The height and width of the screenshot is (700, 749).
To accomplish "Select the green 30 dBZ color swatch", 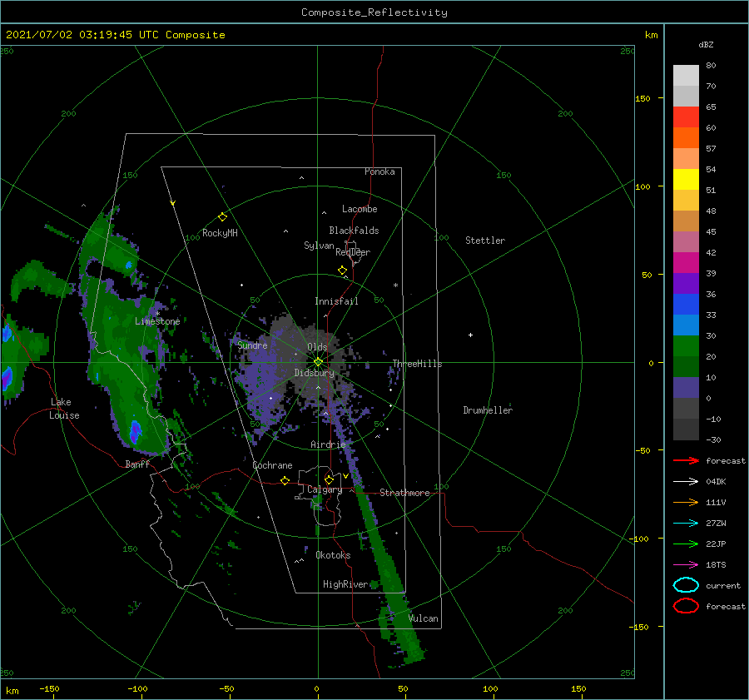I will click(x=686, y=346).
